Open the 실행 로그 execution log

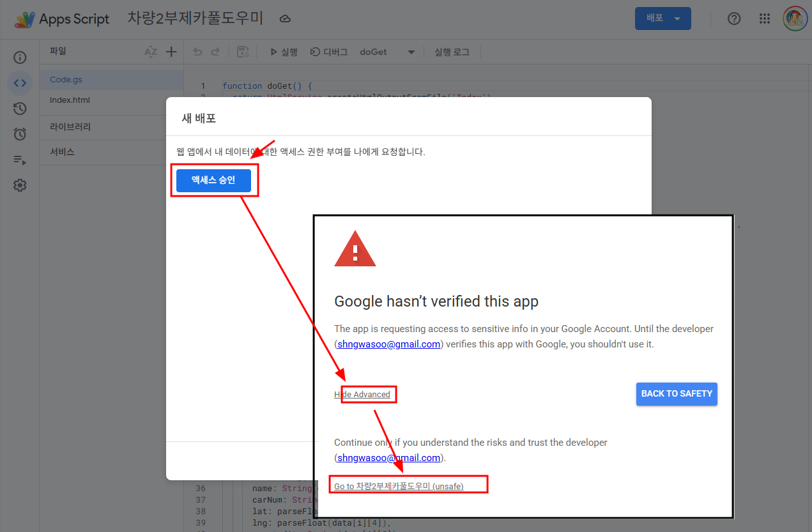pos(452,52)
